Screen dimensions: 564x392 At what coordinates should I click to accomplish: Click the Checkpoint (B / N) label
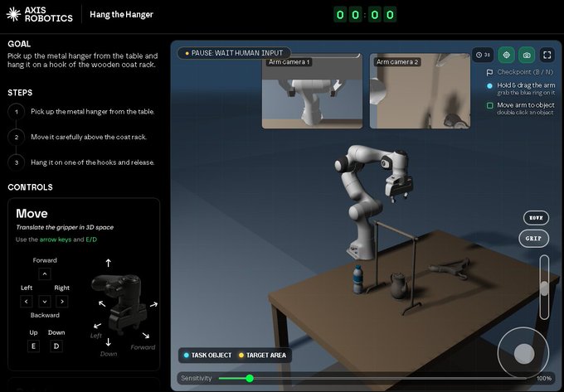[x=525, y=72]
